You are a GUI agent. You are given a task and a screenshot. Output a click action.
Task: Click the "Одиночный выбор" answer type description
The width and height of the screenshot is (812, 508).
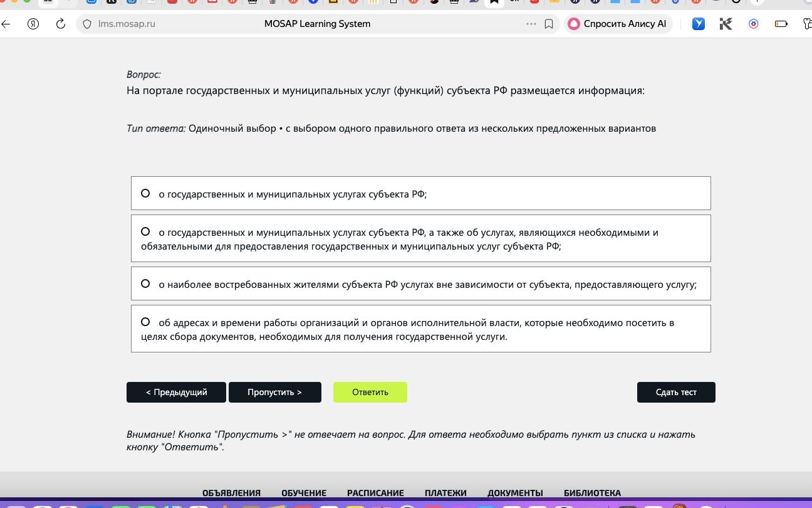pos(422,128)
